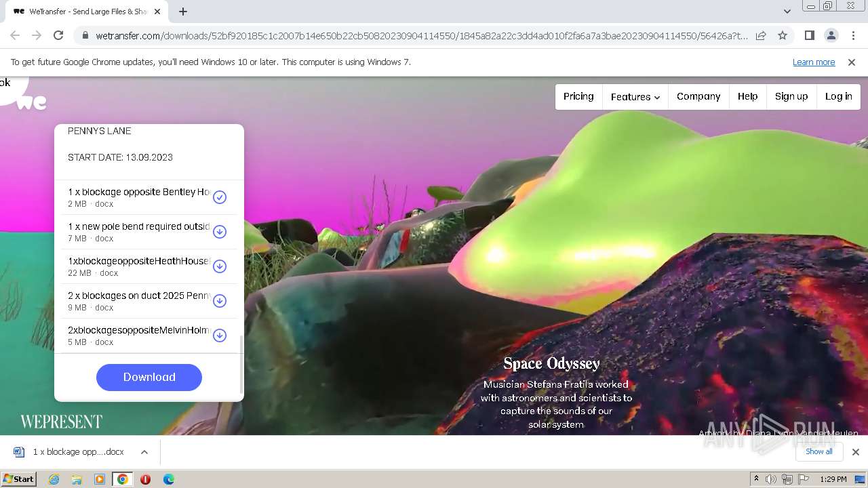The image size is (868, 488).
Task: Download the new pole bend required file
Action: tap(220, 232)
